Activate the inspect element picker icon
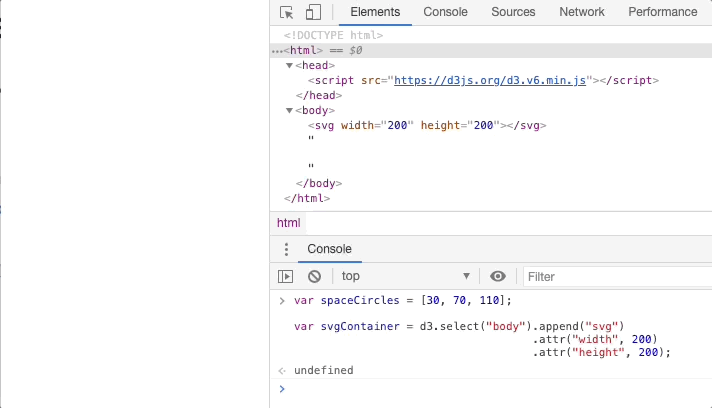 click(287, 12)
